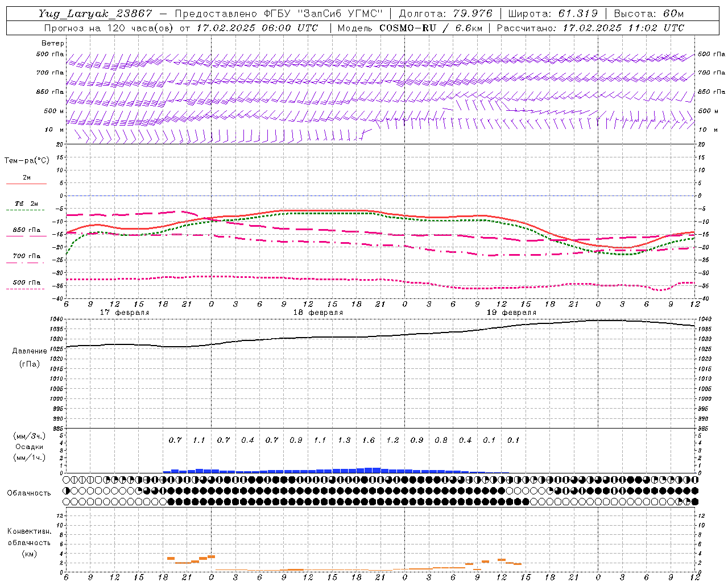Click the Давление pressure section label
Image resolution: width=728 pixels, height=582 pixels.
pyautogui.click(x=30, y=351)
